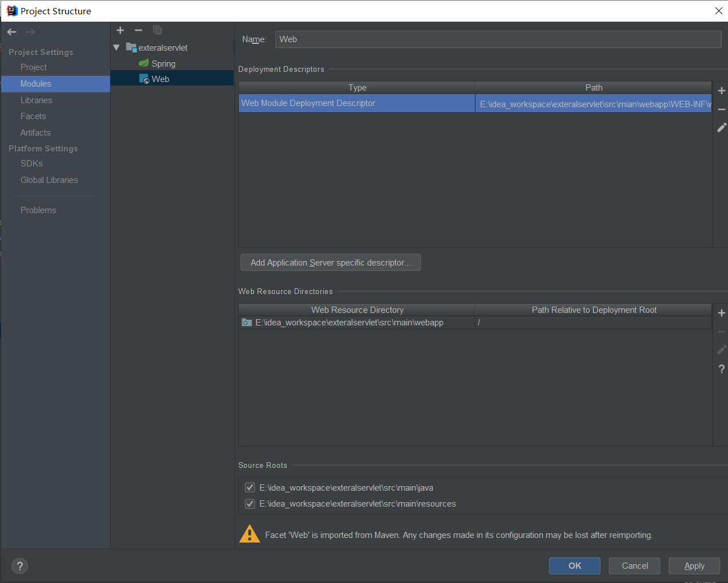The image size is (728, 583).
Task: Click the '/' relative path cell
Action: 593,323
